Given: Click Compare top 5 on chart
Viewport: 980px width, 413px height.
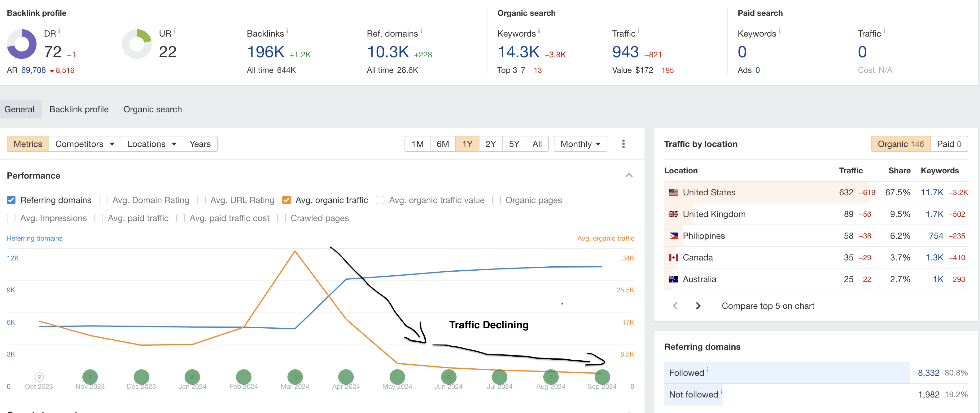Looking at the screenshot, I should click(x=768, y=306).
